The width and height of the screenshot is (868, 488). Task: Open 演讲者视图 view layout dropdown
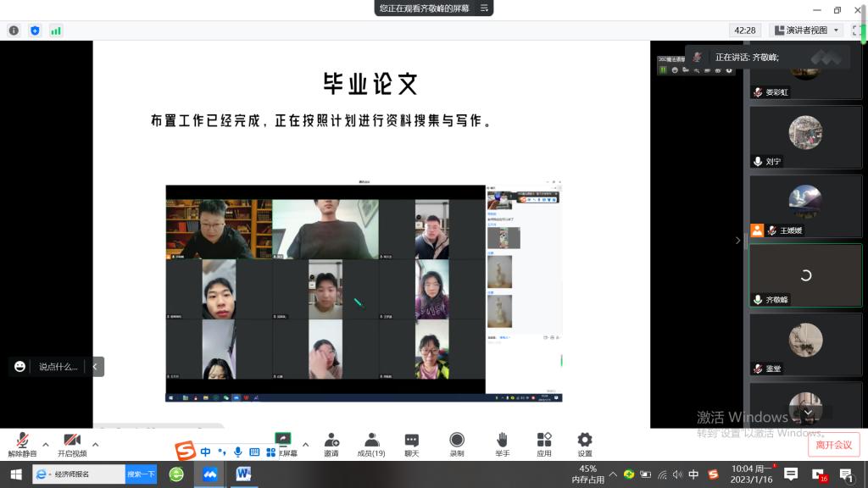pos(806,30)
